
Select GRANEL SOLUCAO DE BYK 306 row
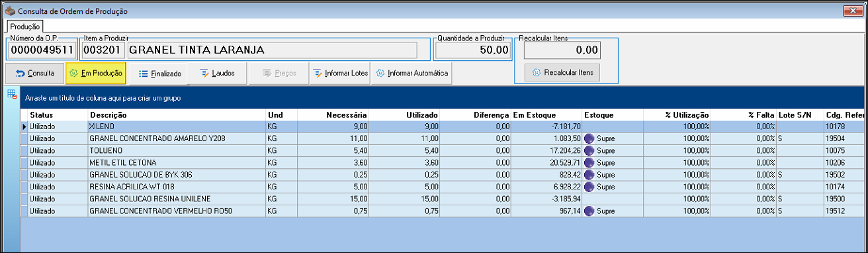[443, 175]
